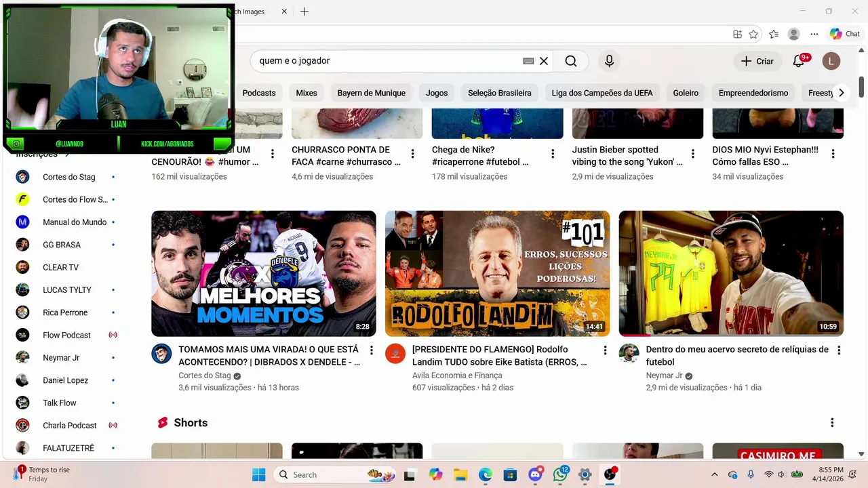
Task: Open the browser favorites star icon
Action: coord(753,34)
